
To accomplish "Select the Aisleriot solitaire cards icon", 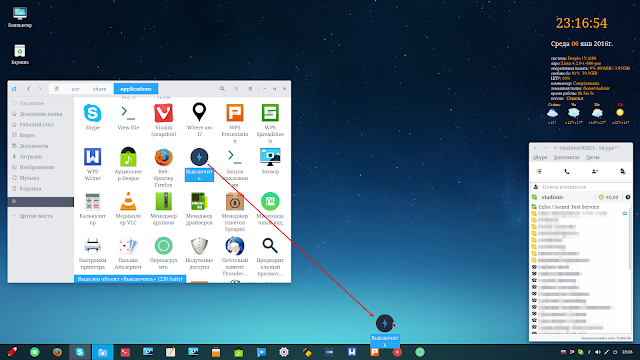I will click(128, 246).
